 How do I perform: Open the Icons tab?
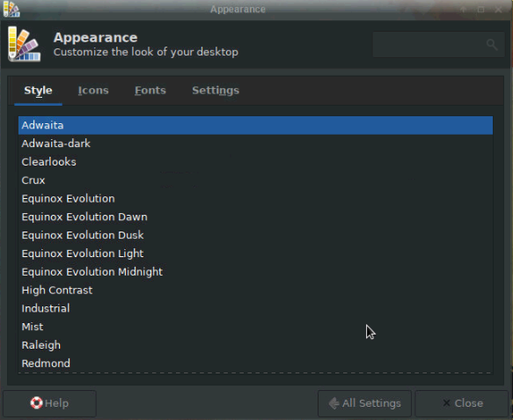[93, 91]
